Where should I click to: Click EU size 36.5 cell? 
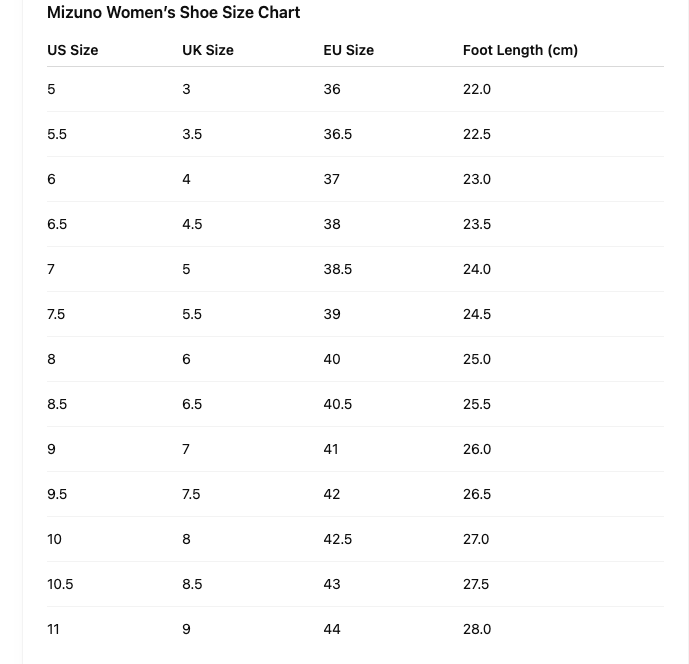point(337,134)
